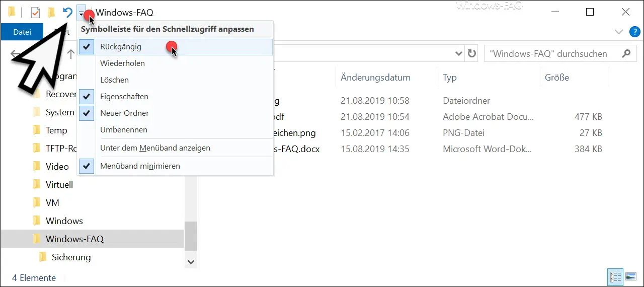Expand the address bar history dropdown
Image resolution: width=644 pixels, height=287 pixels.
click(x=458, y=53)
